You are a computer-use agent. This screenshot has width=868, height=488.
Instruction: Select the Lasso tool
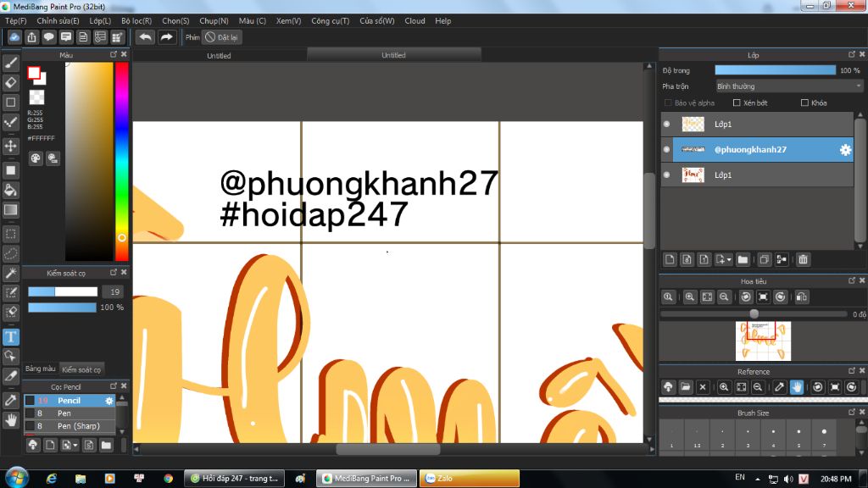10,253
